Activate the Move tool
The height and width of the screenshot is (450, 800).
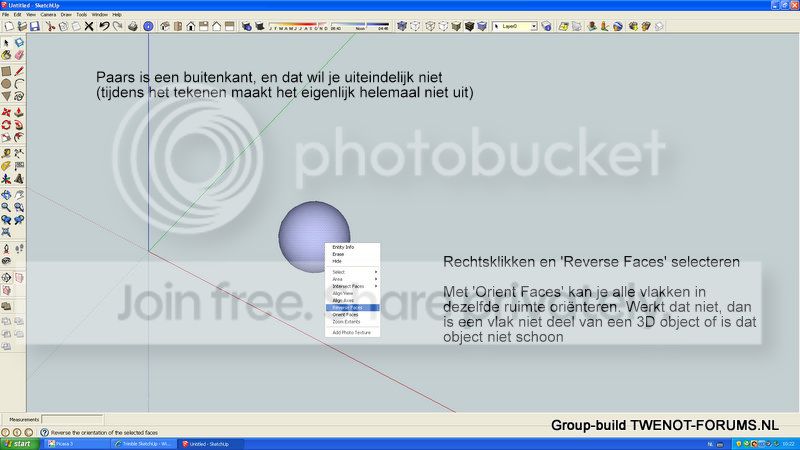pyautogui.click(x=6, y=113)
